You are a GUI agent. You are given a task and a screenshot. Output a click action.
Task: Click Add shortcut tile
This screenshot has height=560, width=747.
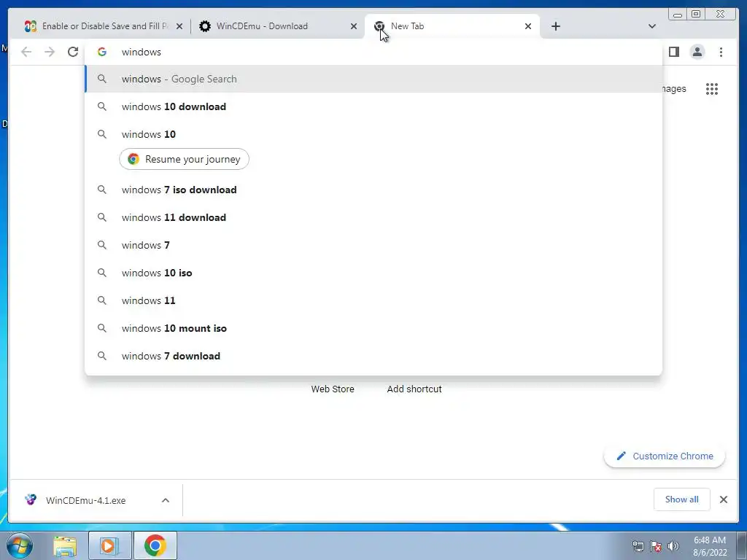pos(414,389)
